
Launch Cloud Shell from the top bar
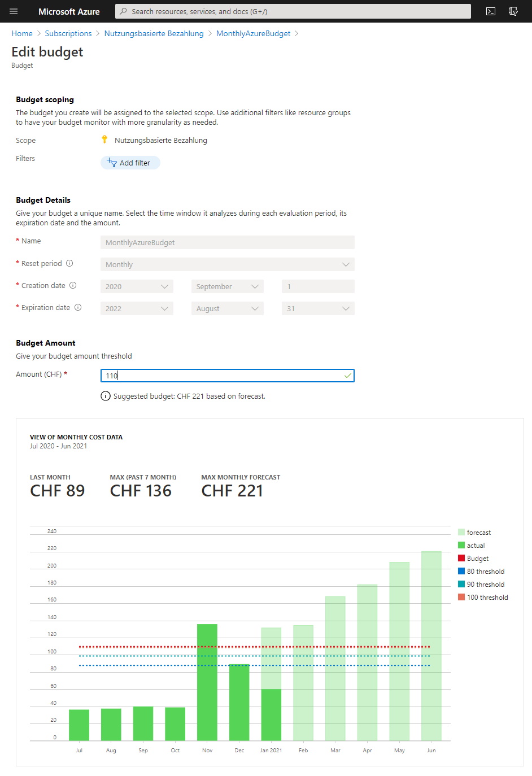[x=491, y=11]
